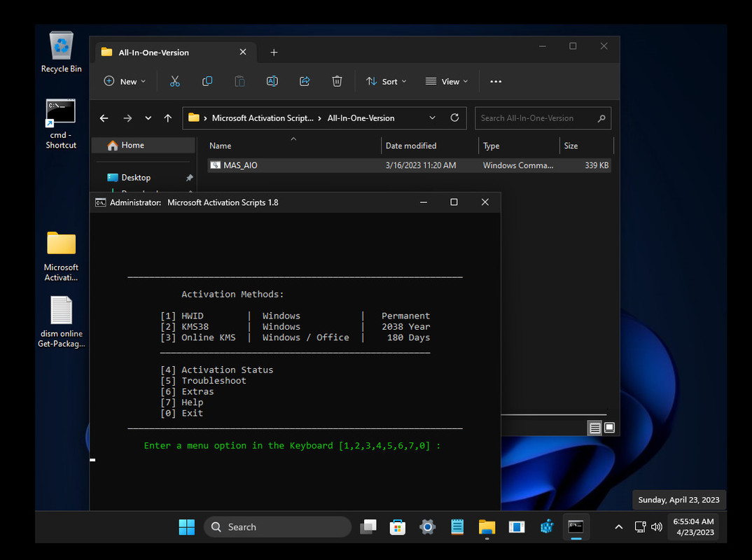Select the Microsoft Activati... folder on desktop
Image resolution: width=752 pixels, height=560 pixels.
(x=61, y=256)
